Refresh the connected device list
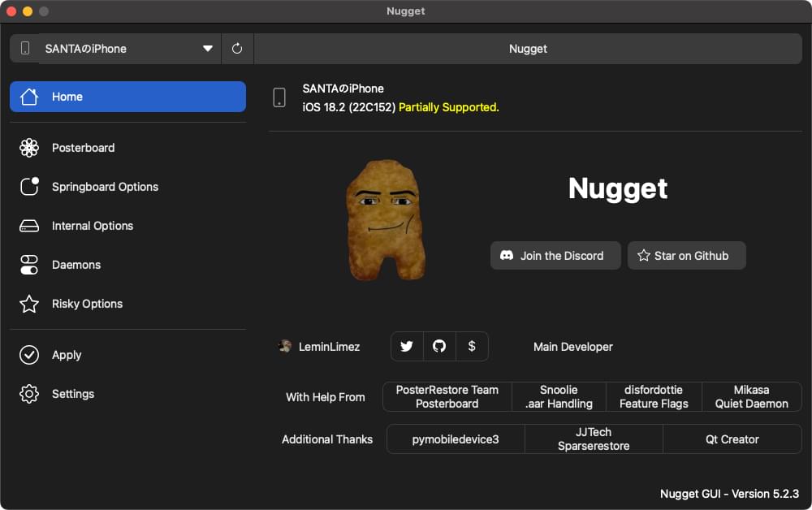 [x=237, y=49]
